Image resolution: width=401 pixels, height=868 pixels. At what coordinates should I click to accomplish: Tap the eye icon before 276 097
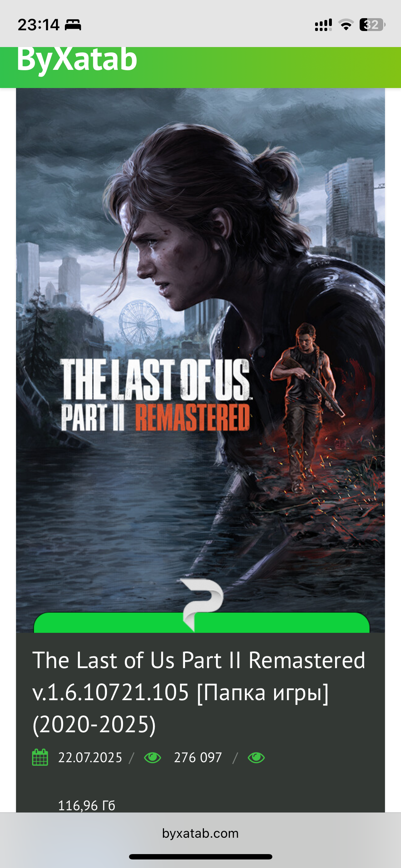pyautogui.click(x=153, y=758)
